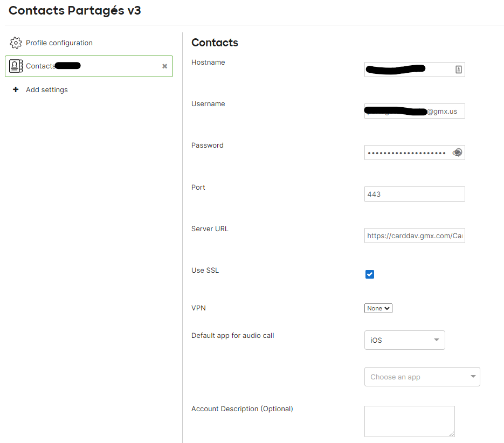504x443 pixels.
Task: Click the contact card icon inside Hostname field
Action: 458,69
